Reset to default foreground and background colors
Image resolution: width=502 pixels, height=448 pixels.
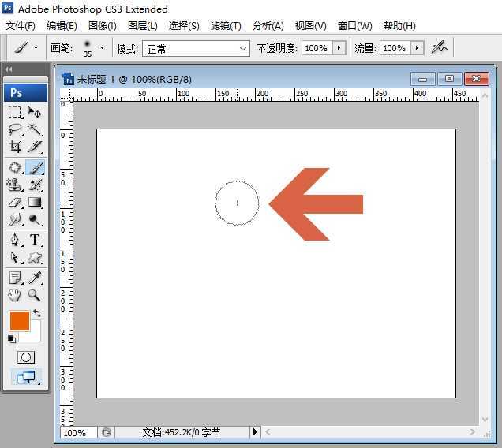point(12,339)
